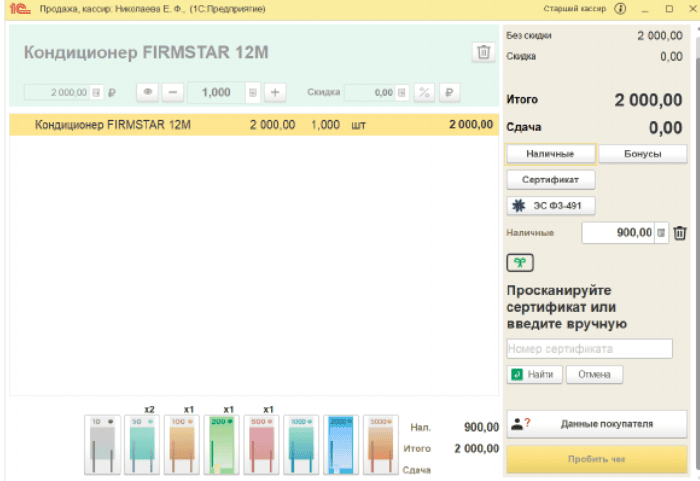Image resolution: width=700 pixels, height=481 pixels.
Task: Increase the quantity with the plus button
Action: tap(275, 92)
